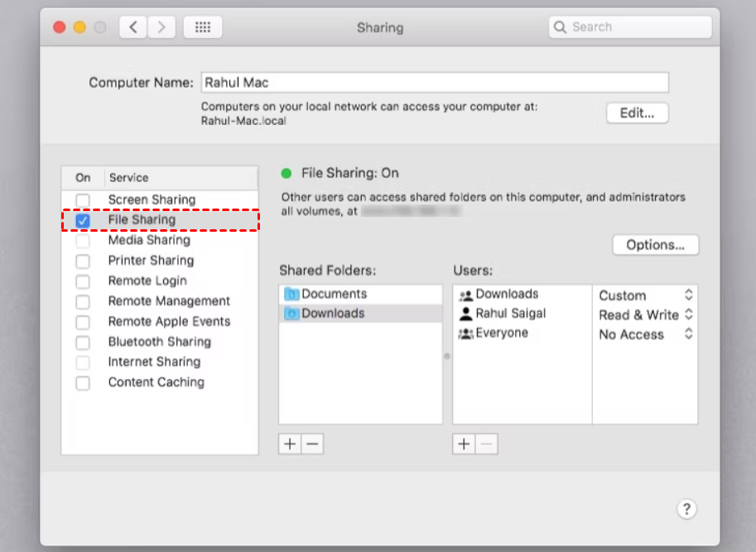Enable Content Caching checkbox
The height and width of the screenshot is (552, 756).
[83, 383]
